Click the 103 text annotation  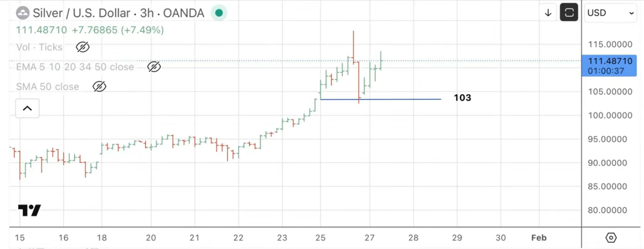[462, 98]
